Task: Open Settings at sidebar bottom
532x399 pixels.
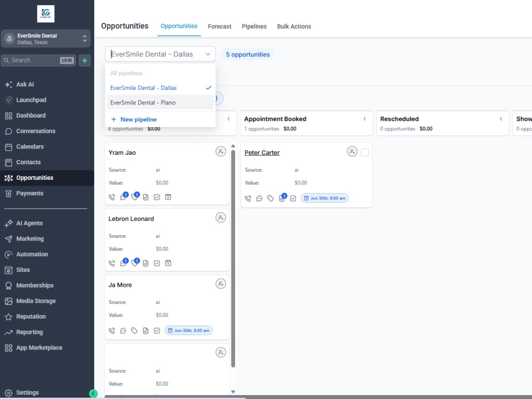Action: pyautogui.click(x=27, y=393)
